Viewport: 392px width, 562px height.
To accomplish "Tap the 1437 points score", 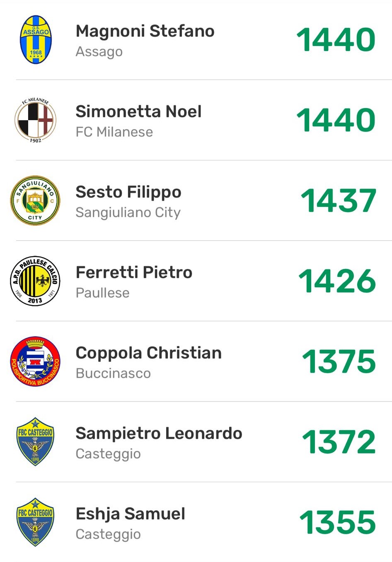I will tap(338, 201).
